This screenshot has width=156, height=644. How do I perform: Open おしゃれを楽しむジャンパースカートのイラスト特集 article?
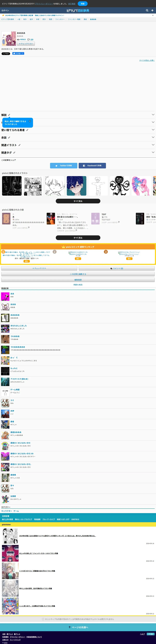39,553
